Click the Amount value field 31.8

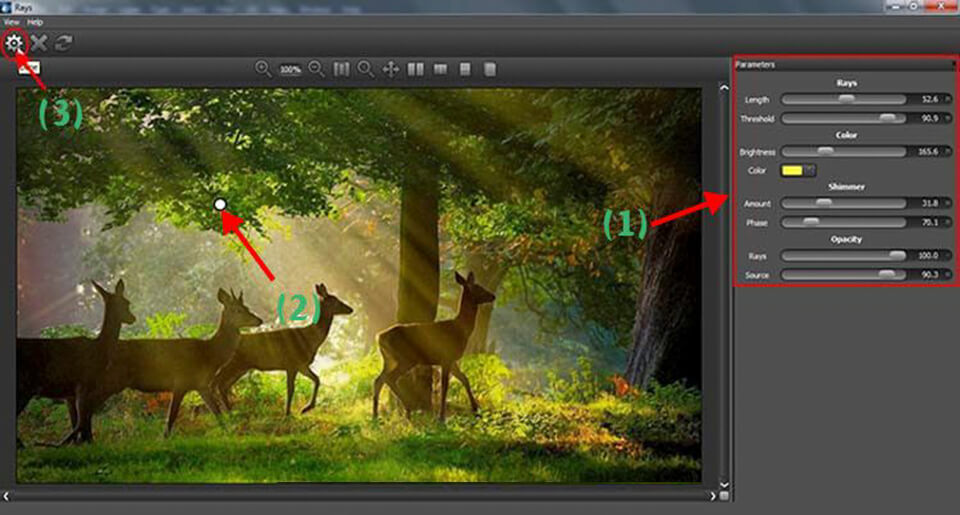(x=929, y=203)
